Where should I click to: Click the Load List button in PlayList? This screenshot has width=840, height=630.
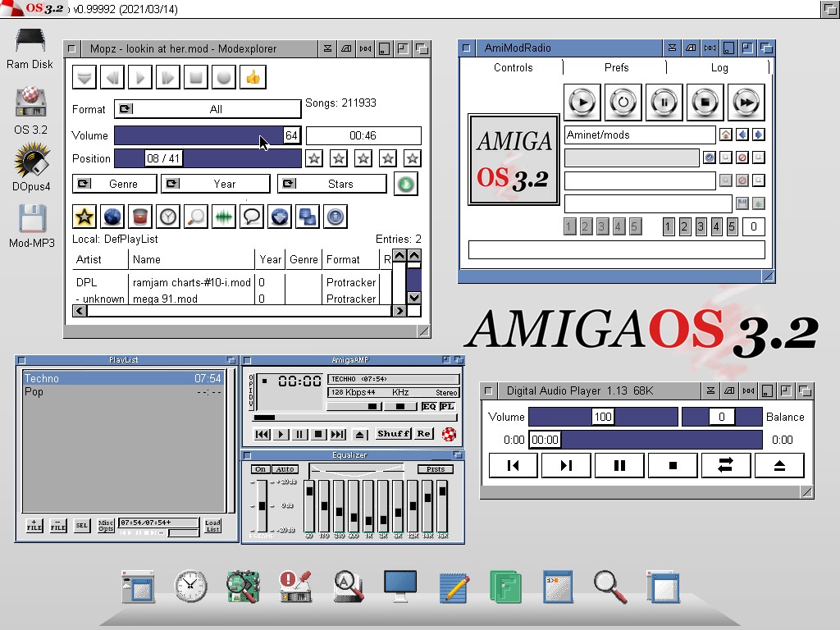[212, 526]
